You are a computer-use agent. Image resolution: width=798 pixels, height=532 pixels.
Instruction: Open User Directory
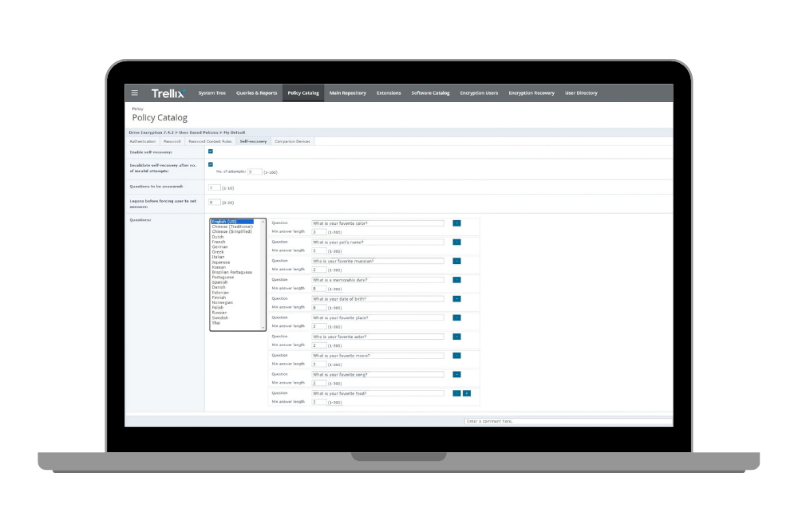(x=581, y=93)
